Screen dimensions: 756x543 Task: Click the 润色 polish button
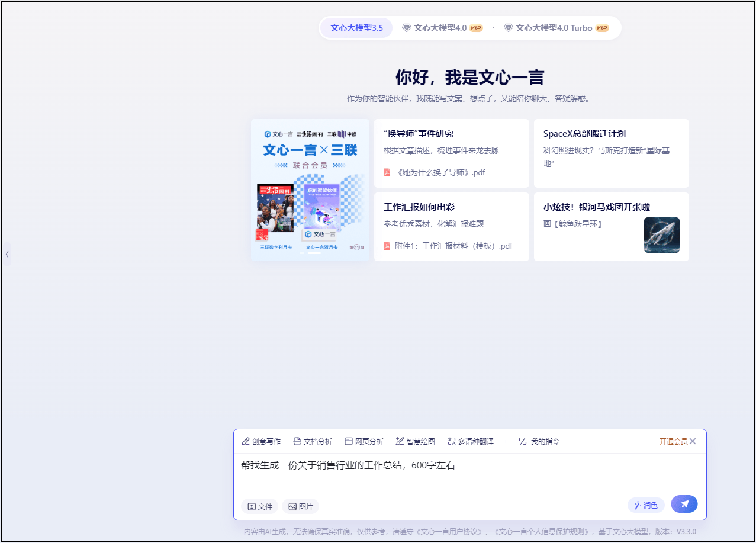(646, 505)
